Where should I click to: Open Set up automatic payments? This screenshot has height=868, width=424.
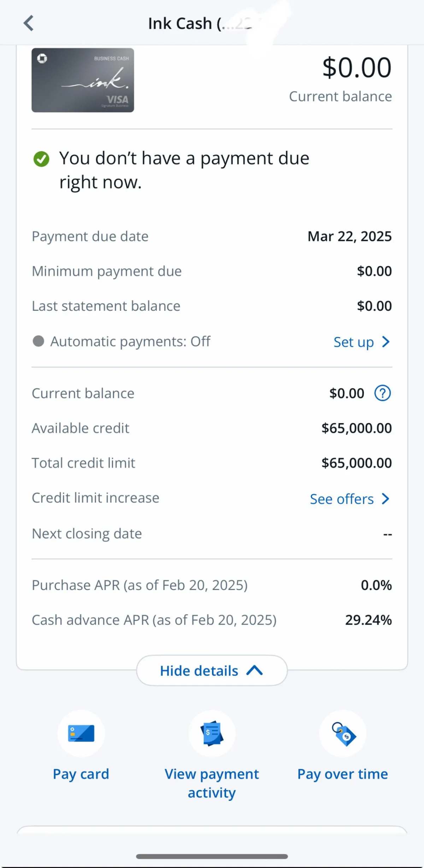click(354, 342)
